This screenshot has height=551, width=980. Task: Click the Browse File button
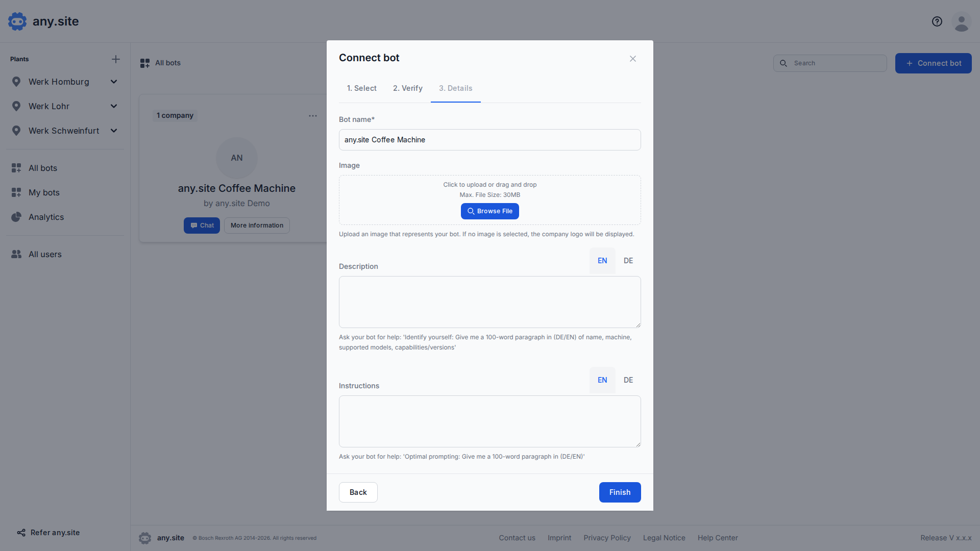tap(490, 211)
